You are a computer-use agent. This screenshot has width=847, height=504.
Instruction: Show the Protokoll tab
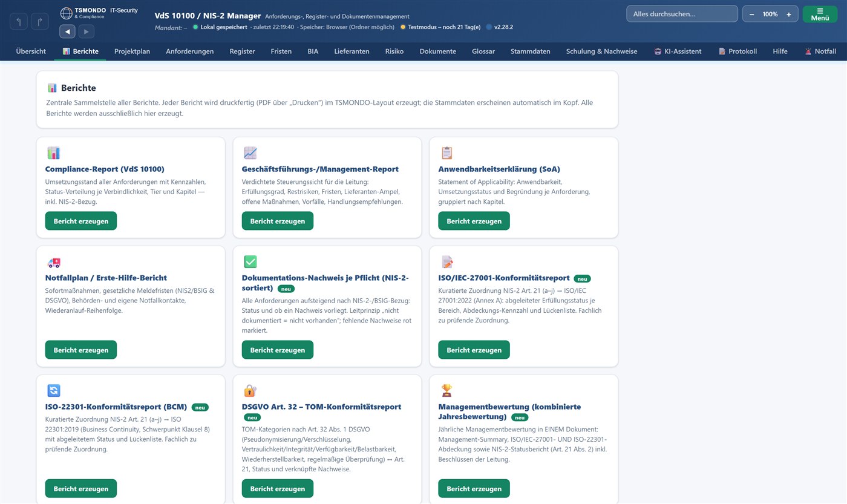(x=737, y=51)
